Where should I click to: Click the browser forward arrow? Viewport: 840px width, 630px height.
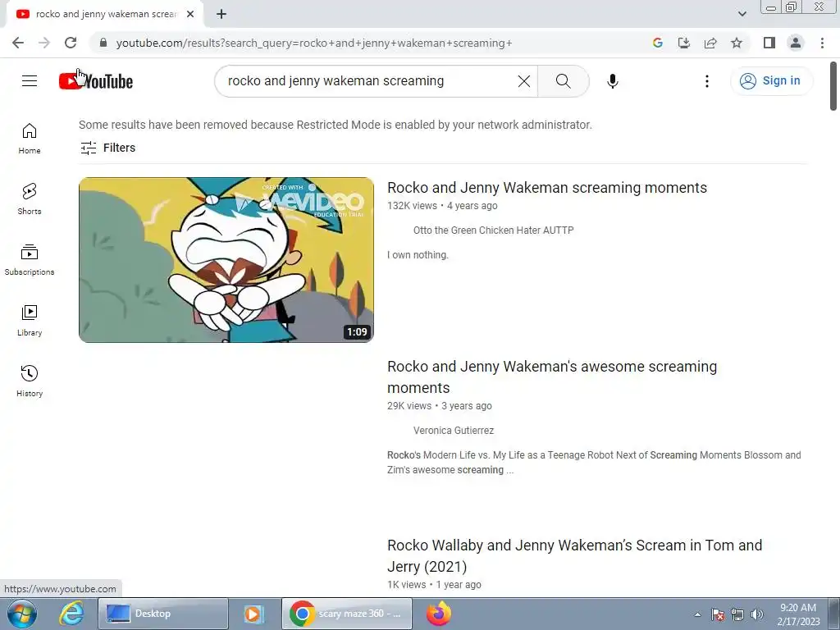pyautogui.click(x=44, y=43)
